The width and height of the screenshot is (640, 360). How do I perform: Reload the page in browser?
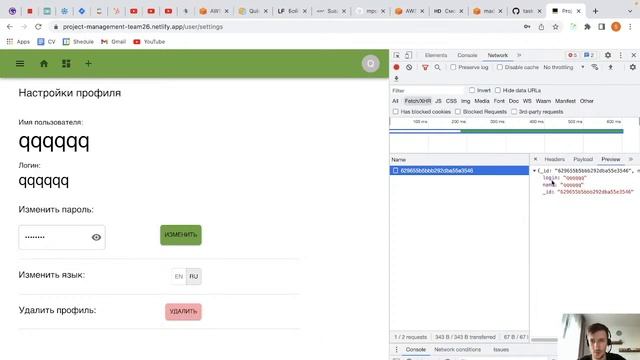(x=38, y=27)
